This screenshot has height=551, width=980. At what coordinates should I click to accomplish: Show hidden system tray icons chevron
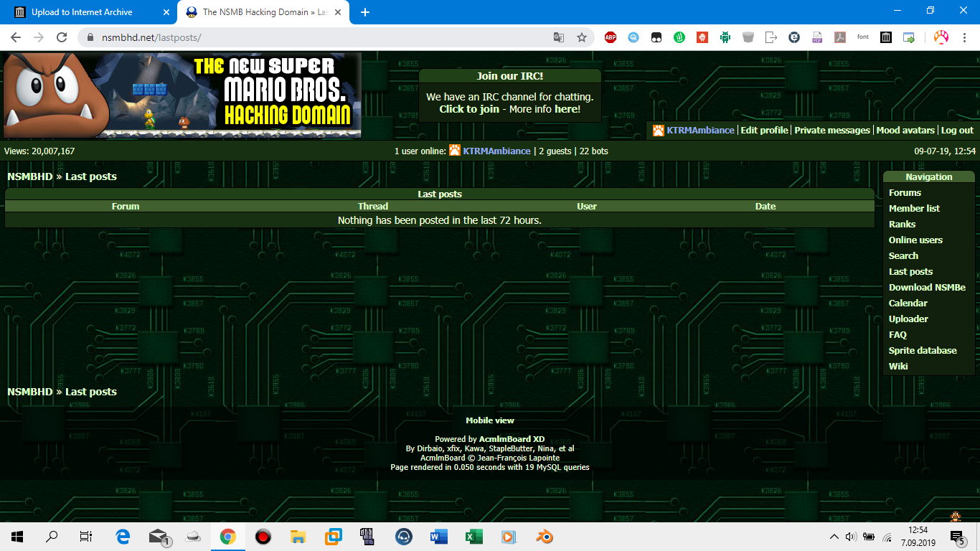tap(834, 537)
